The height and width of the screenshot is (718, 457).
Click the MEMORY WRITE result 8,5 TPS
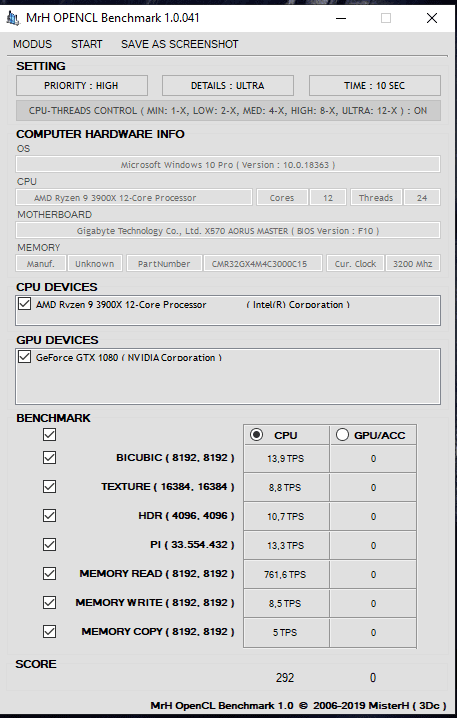pos(286,604)
